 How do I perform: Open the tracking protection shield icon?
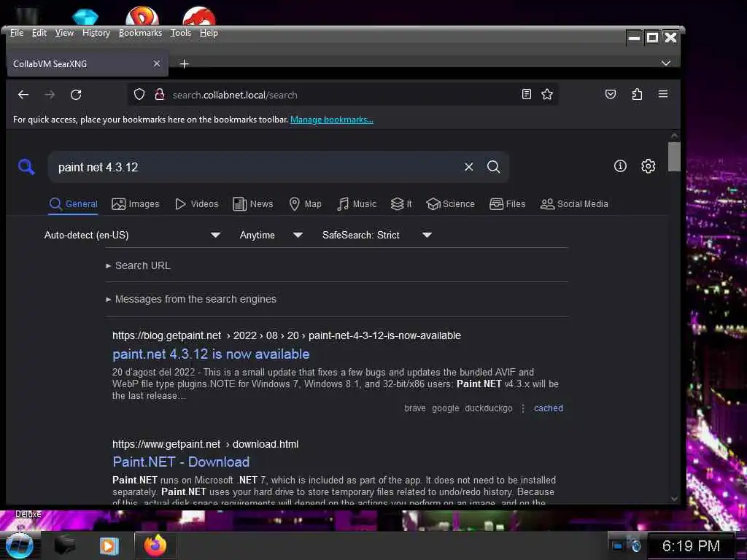pos(139,94)
